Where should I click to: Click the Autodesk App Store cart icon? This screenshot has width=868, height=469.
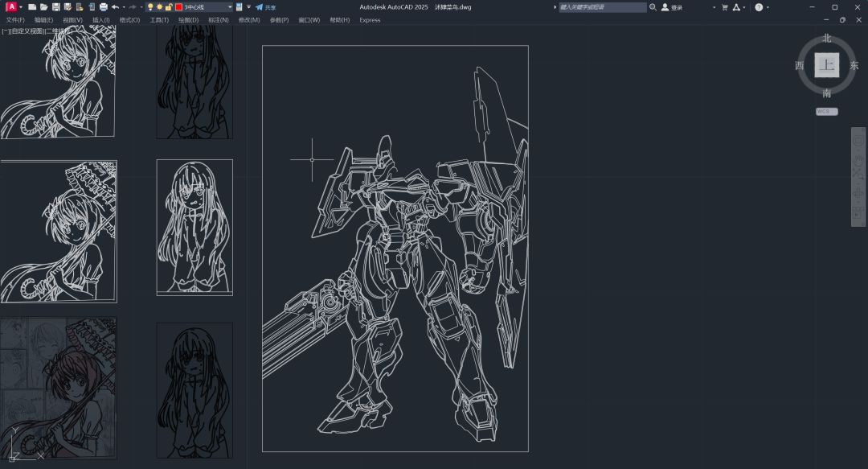click(724, 7)
